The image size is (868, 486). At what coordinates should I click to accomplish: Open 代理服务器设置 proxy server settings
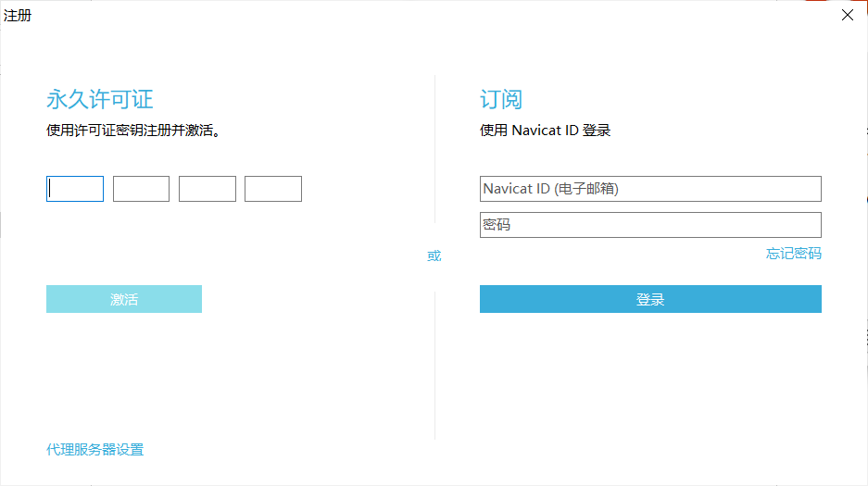94,450
